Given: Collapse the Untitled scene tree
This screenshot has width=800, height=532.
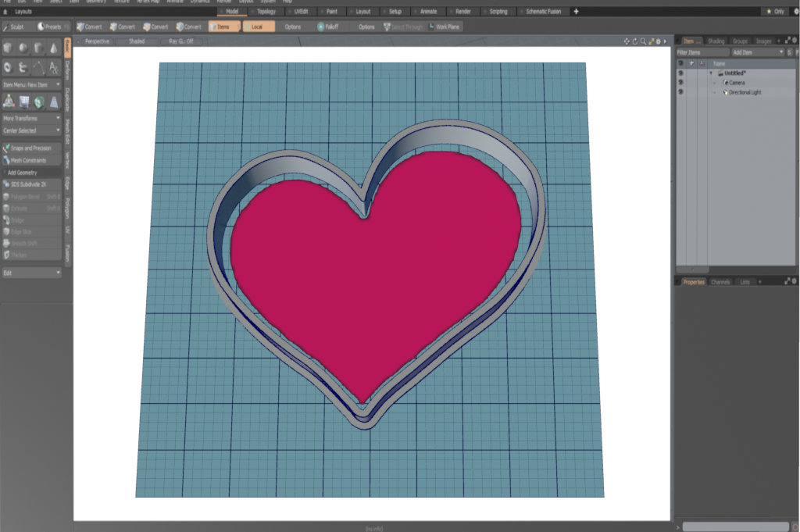Looking at the screenshot, I should coord(711,73).
